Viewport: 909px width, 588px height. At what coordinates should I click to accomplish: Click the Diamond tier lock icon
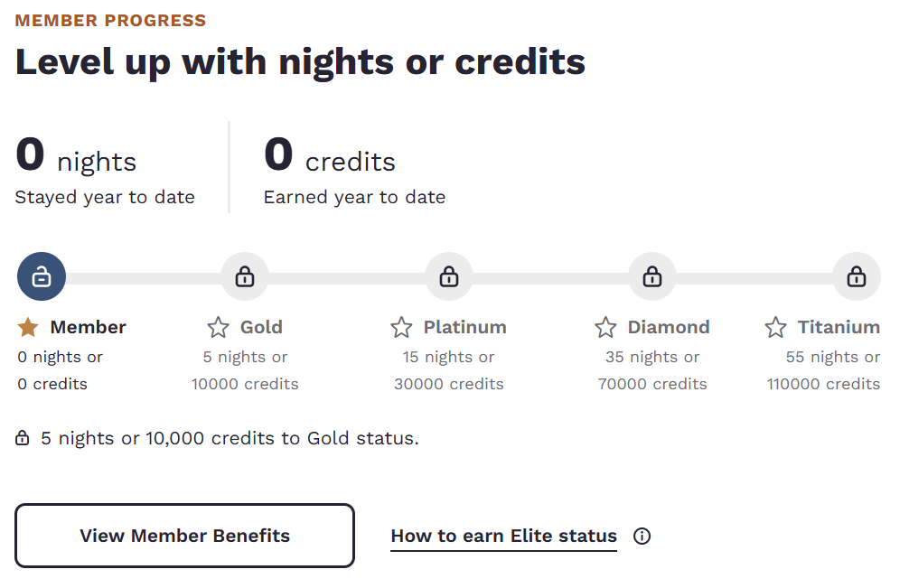click(x=652, y=277)
